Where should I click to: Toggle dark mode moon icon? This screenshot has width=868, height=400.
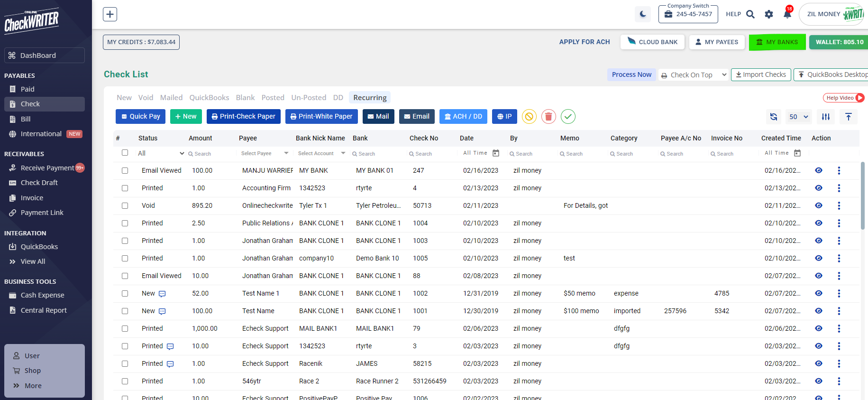coord(643,14)
